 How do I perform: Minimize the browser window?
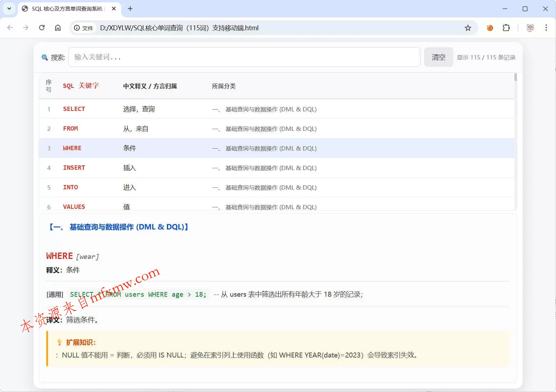click(x=505, y=9)
